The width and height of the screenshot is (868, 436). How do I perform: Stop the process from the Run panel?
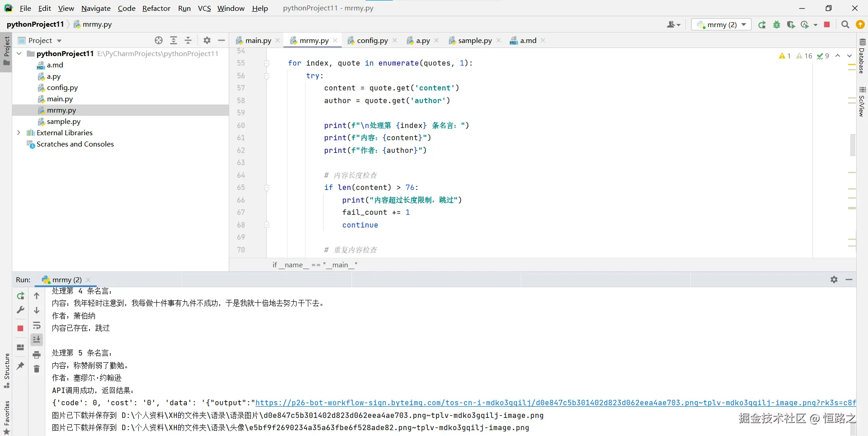point(20,328)
